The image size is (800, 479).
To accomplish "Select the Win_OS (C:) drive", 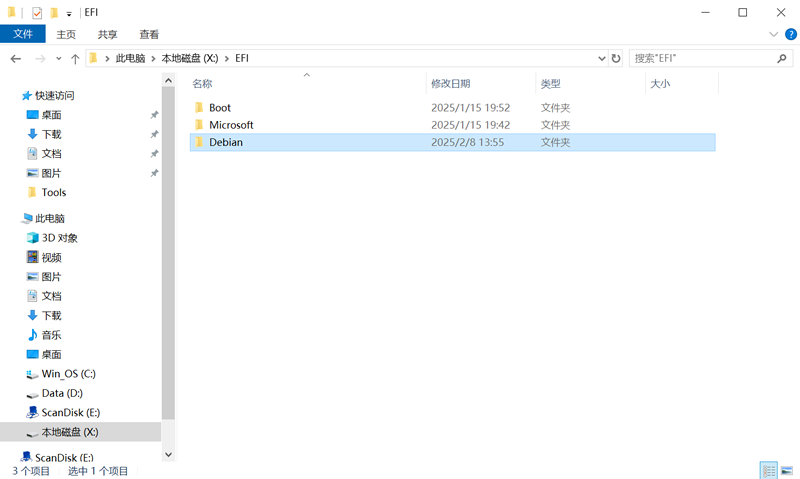I will [68, 374].
